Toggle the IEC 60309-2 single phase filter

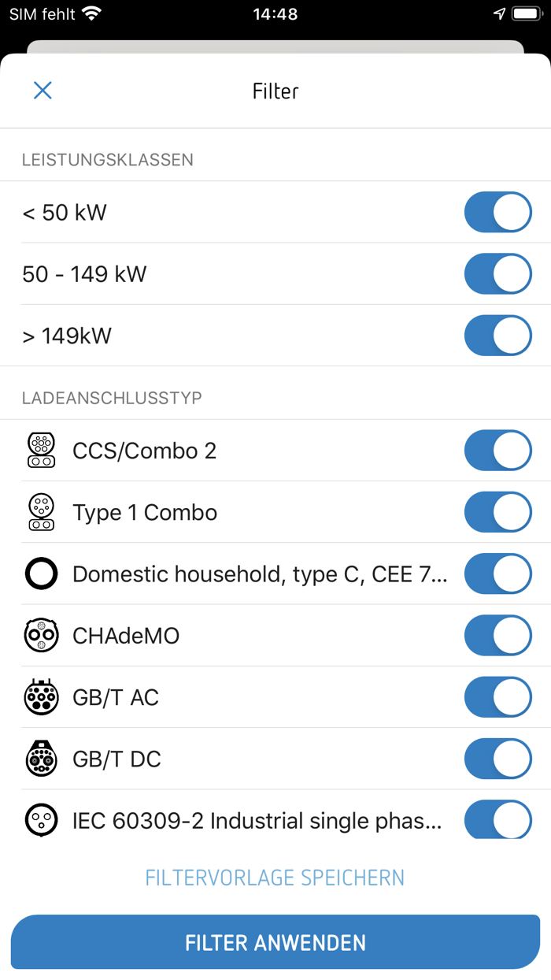pos(497,820)
